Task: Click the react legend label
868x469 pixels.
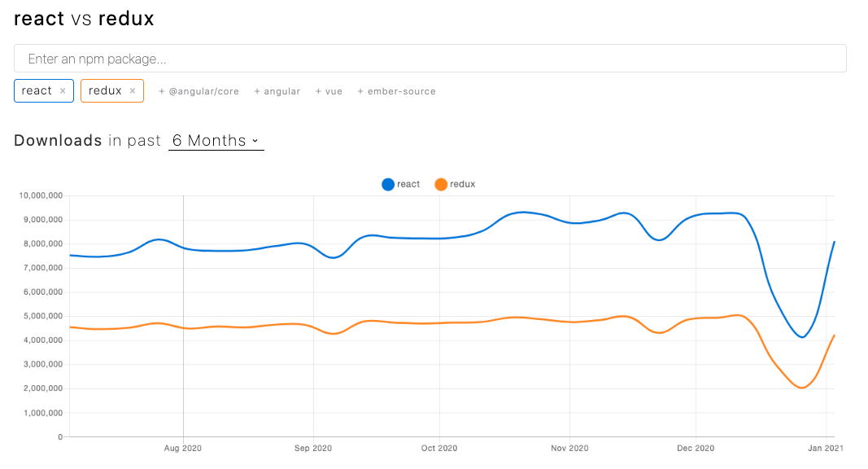Action: [408, 184]
